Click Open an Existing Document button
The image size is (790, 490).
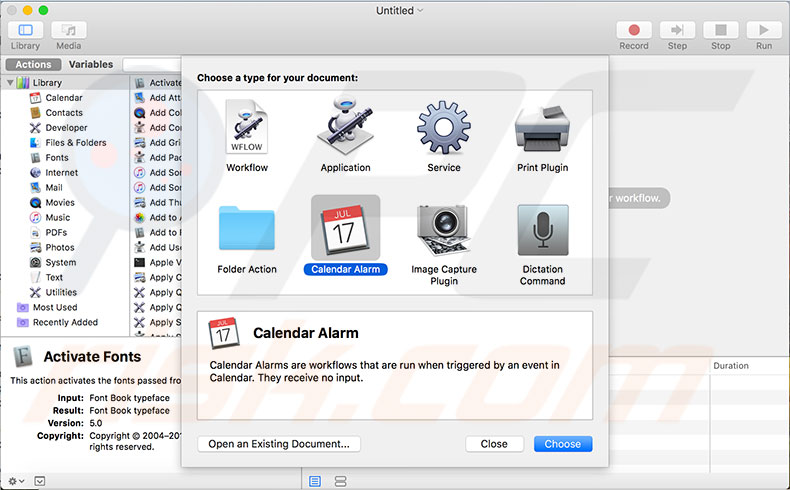tap(279, 444)
